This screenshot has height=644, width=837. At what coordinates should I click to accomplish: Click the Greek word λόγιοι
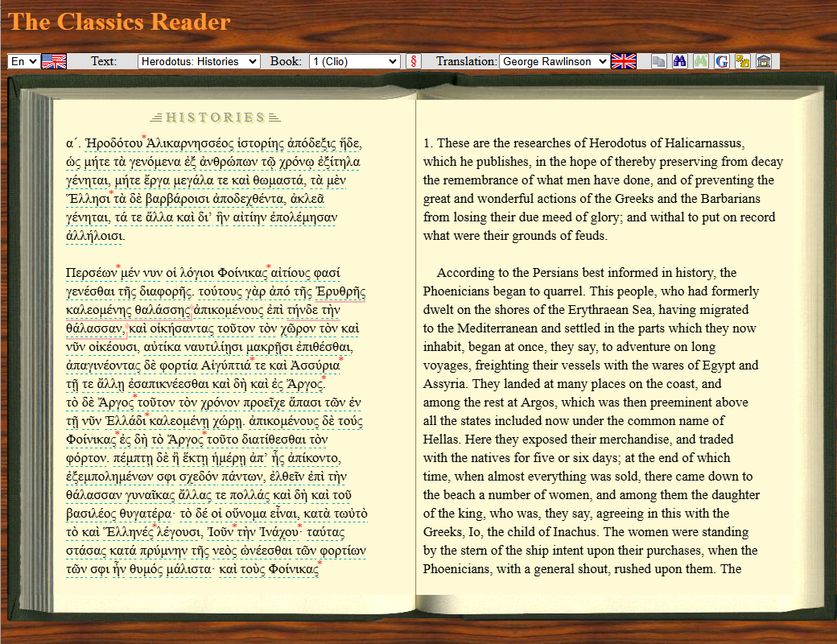point(197,273)
